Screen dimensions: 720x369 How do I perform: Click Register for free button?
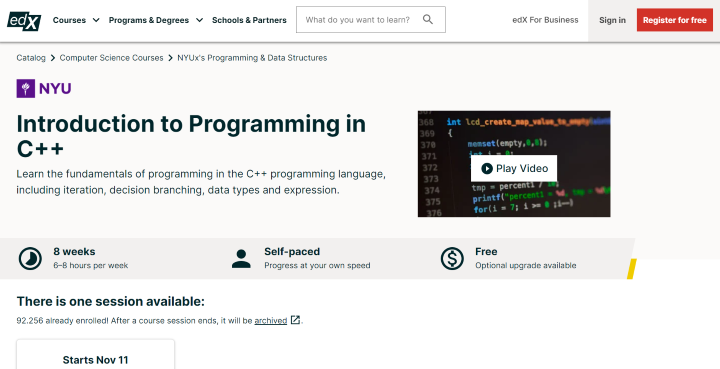675,20
